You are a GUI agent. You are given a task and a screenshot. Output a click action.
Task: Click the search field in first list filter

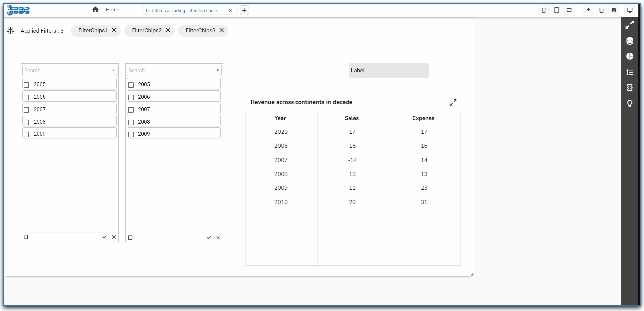click(x=66, y=70)
